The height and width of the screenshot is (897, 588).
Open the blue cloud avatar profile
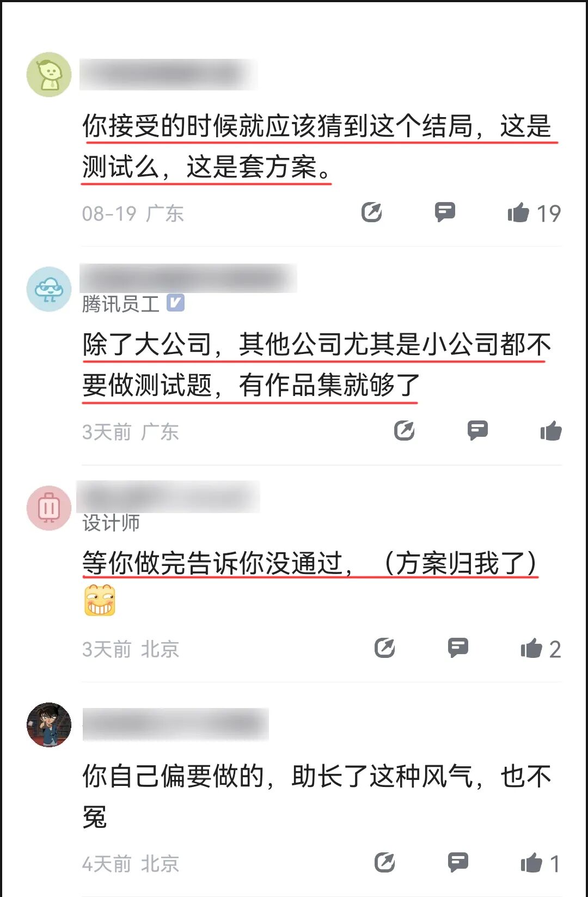pyautogui.click(x=49, y=289)
